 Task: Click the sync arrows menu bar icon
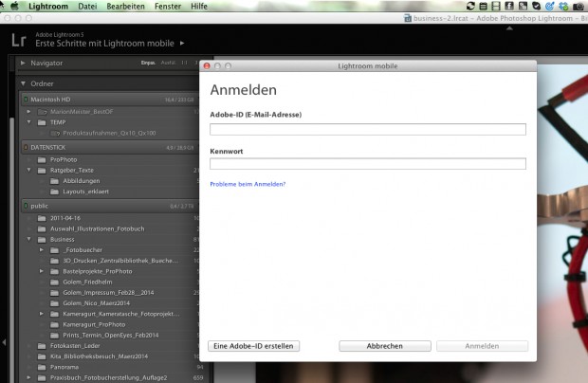click(x=470, y=6)
